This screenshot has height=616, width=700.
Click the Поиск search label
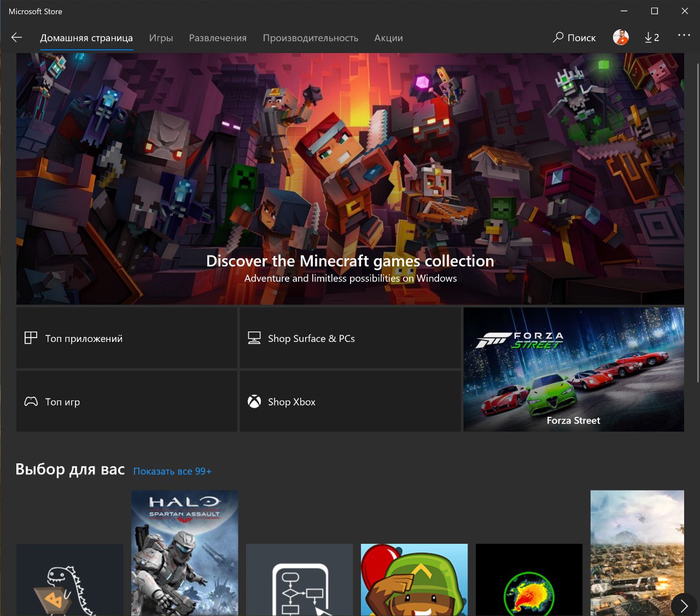coord(581,38)
